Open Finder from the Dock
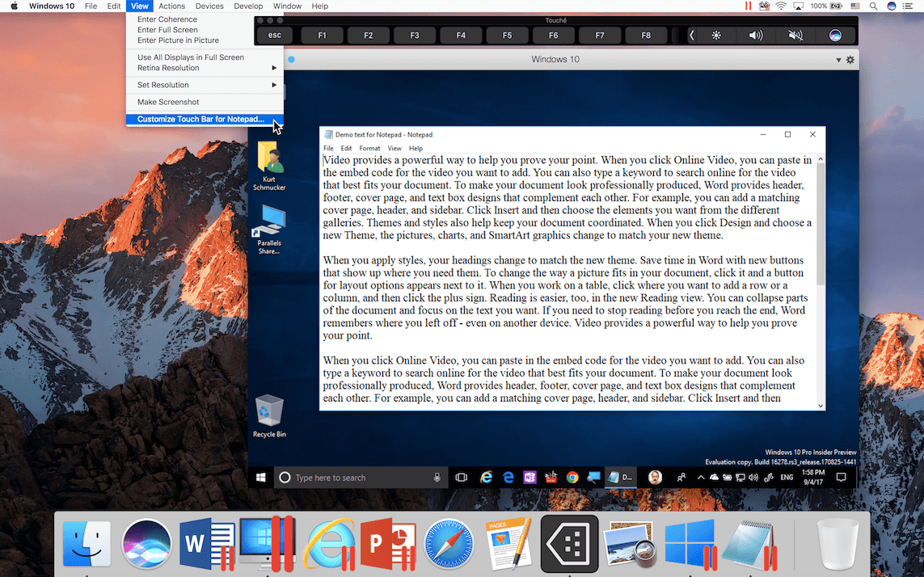 pyautogui.click(x=86, y=543)
